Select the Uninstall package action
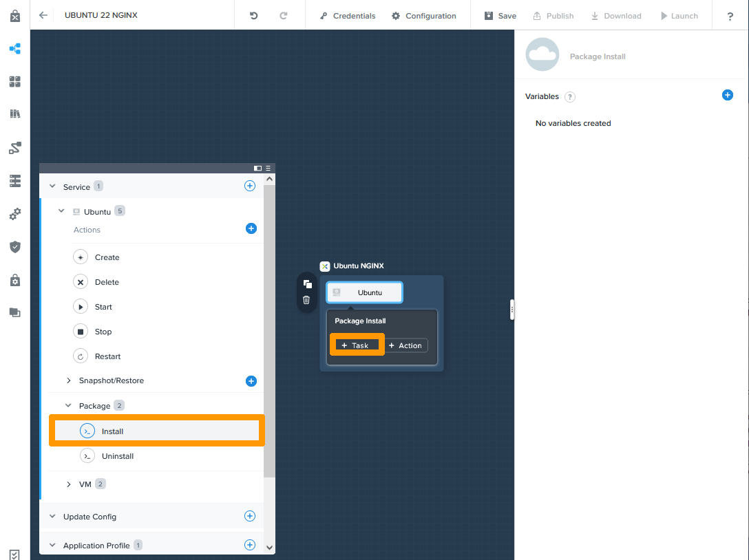 (x=117, y=456)
